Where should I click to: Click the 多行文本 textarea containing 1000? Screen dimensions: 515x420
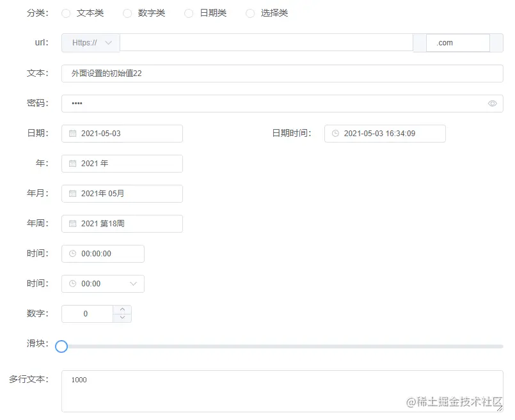tap(282, 391)
